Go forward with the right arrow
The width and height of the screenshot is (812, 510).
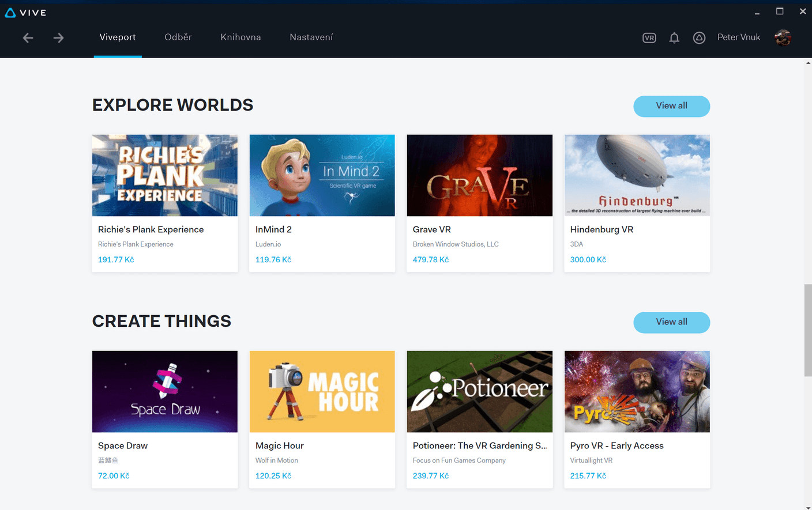[x=58, y=38]
